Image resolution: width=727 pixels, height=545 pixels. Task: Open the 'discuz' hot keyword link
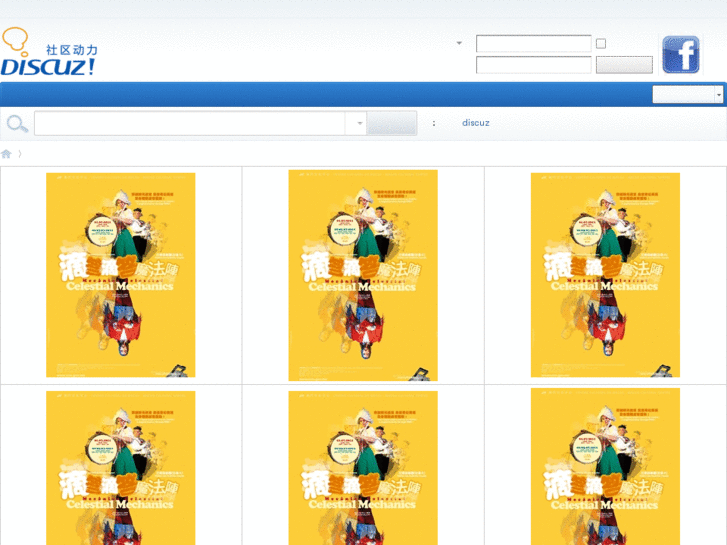coord(476,123)
